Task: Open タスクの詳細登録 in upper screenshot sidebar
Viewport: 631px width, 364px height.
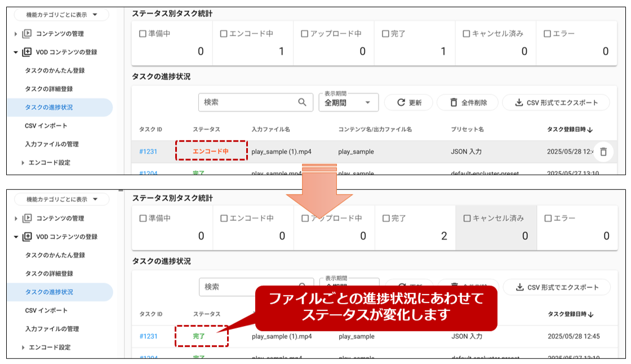Action: (48, 89)
